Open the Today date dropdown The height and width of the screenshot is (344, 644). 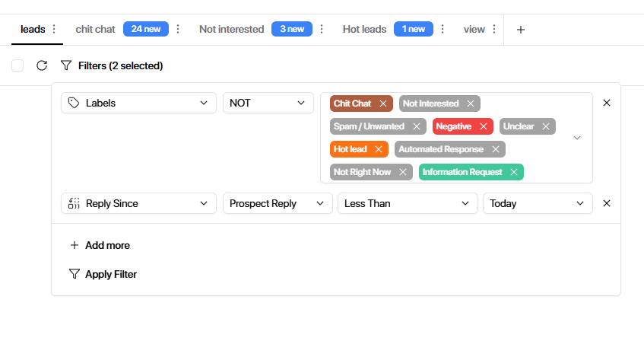(537, 203)
